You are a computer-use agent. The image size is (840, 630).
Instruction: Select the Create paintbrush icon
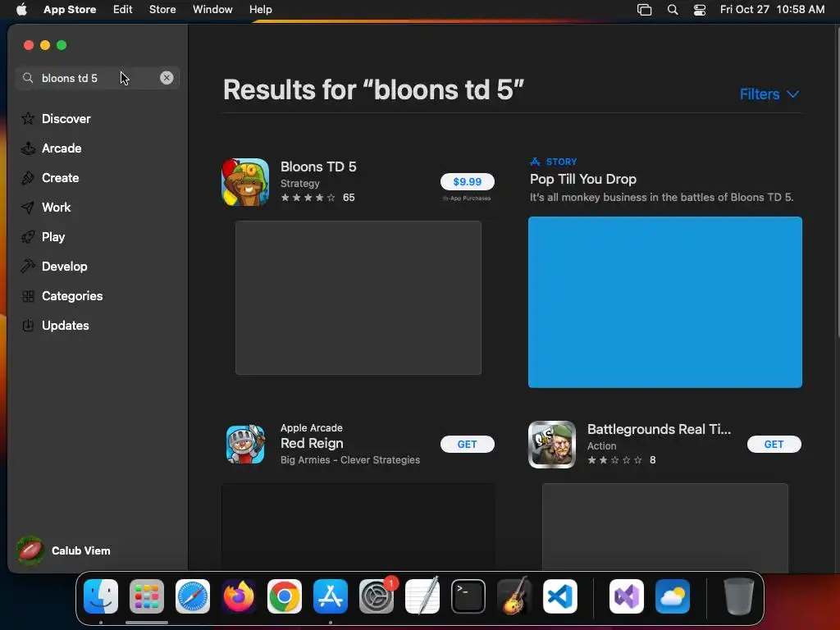28,178
